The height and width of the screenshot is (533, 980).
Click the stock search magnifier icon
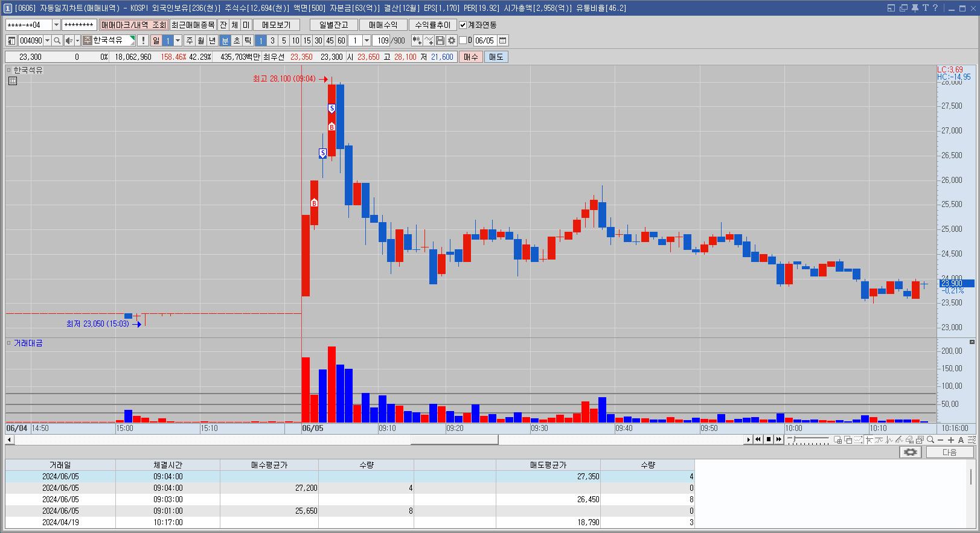pyautogui.click(x=57, y=40)
